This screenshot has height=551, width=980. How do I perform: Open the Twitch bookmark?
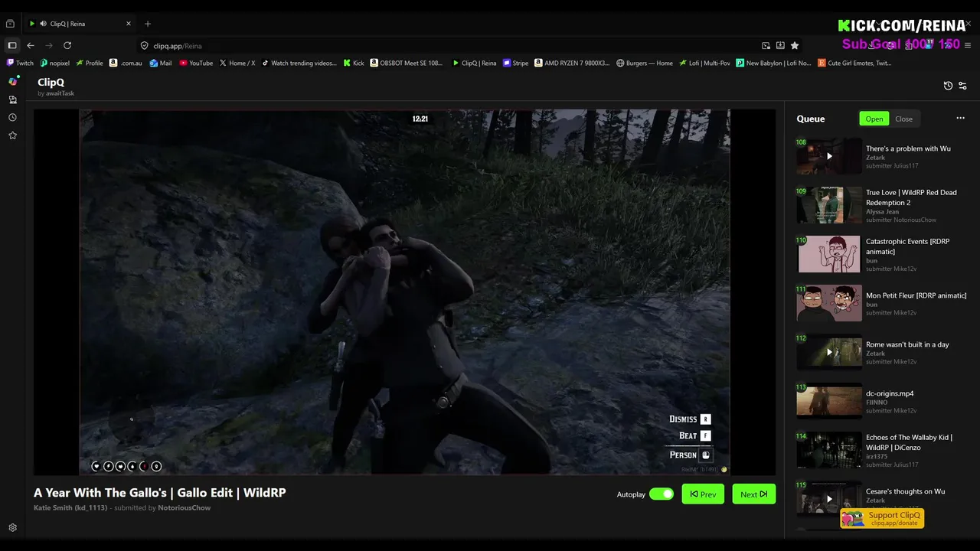[x=21, y=63]
